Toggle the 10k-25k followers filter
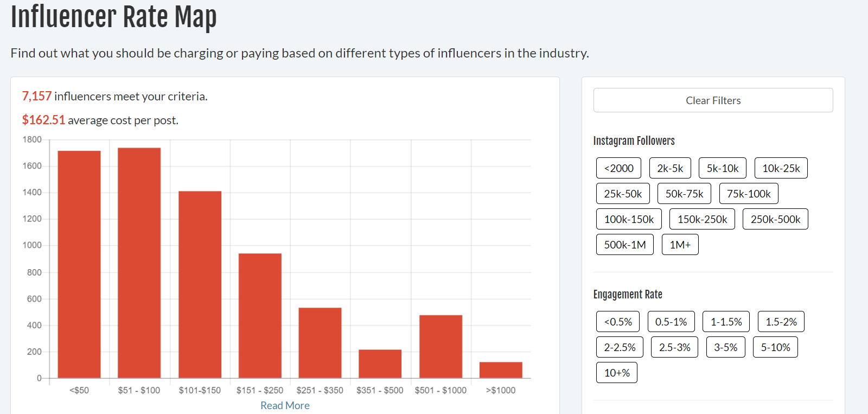The height and width of the screenshot is (414, 868). [x=781, y=168]
